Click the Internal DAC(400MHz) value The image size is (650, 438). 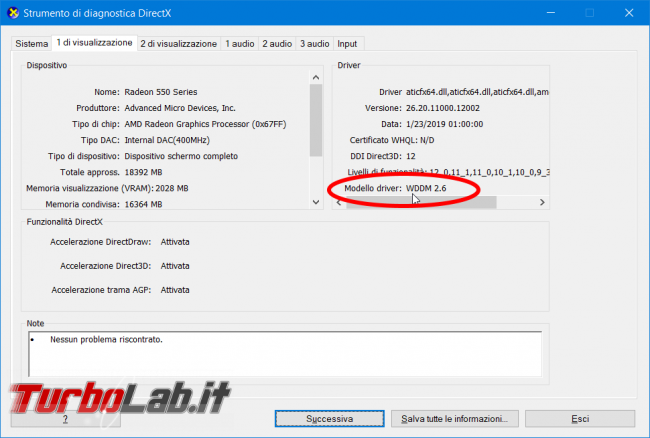(167, 140)
